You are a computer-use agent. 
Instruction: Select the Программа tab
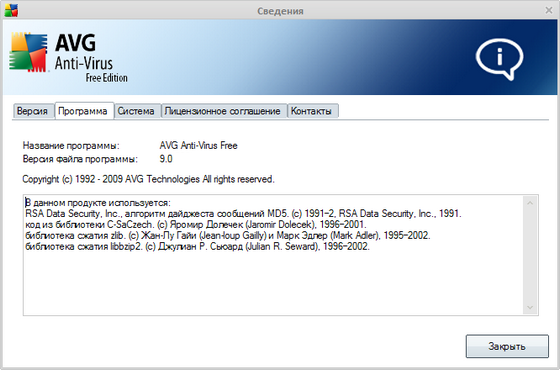click(x=84, y=111)
